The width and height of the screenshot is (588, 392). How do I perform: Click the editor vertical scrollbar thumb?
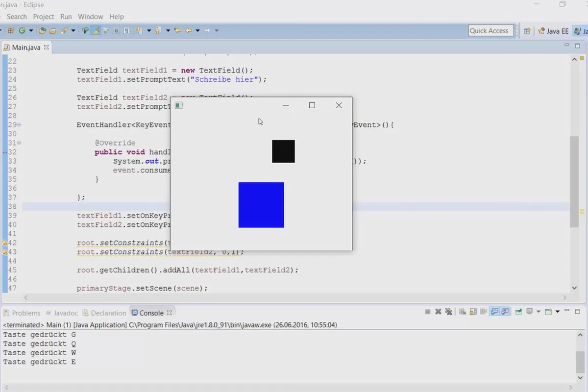point(575,181)
